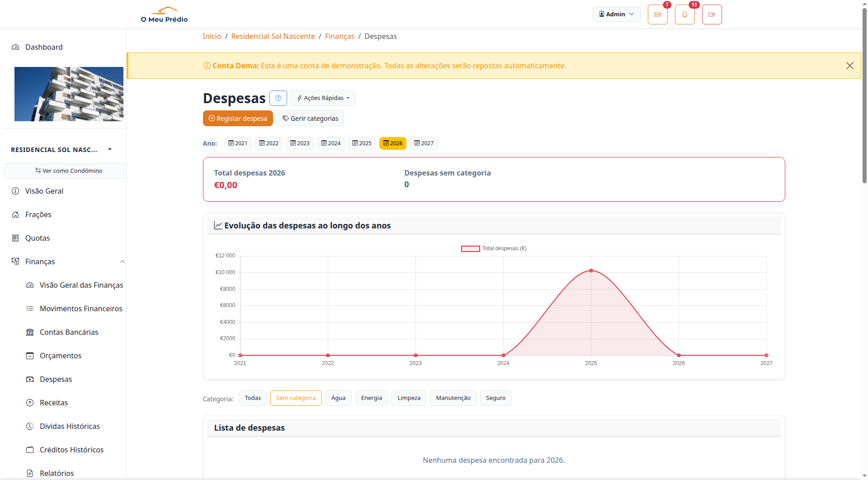Open the Ações Rápidas dropdown

tap(323, 98)
